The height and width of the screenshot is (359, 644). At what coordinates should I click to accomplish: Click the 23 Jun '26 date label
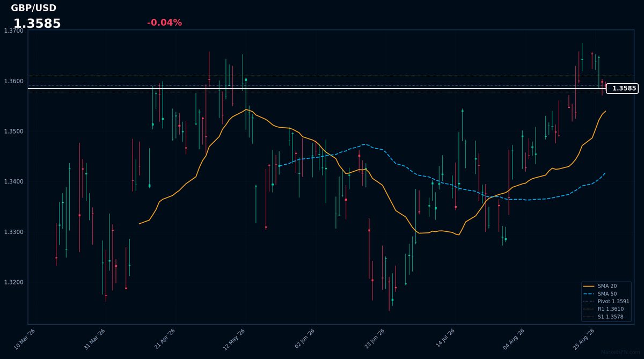click(x=374, y=339)
